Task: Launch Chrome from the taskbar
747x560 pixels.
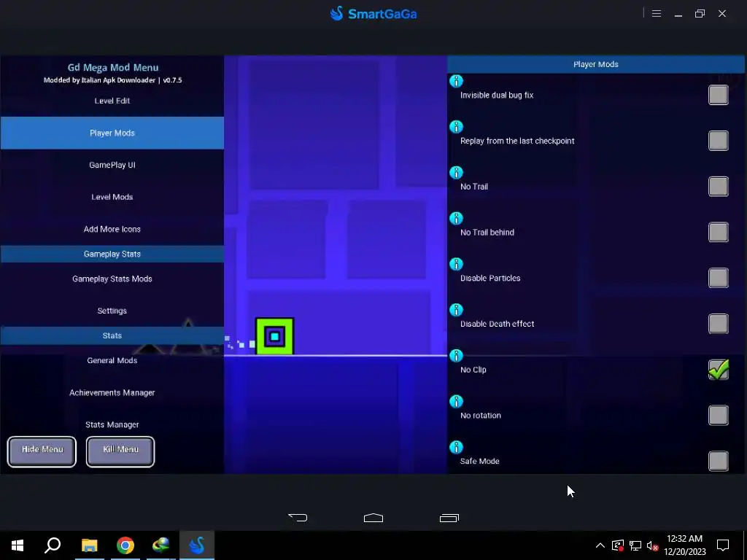Action: pyautogui.click(x=125, y=545)
